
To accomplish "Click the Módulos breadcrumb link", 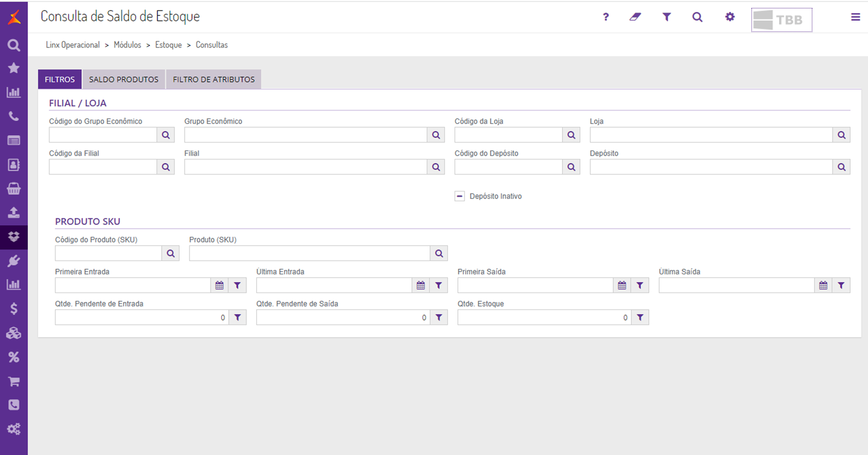I will (127, 45).
